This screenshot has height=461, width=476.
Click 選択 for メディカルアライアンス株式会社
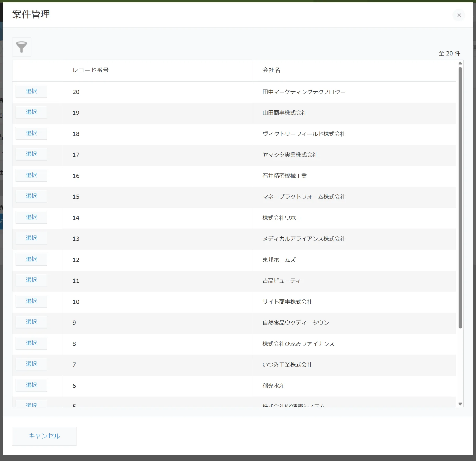pos(31,238)
